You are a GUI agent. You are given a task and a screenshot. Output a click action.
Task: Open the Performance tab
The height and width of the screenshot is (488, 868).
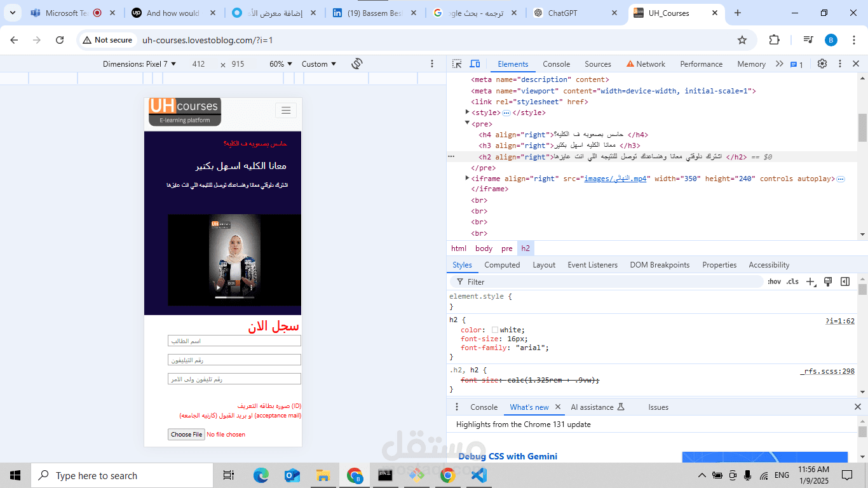pos(701,64)
